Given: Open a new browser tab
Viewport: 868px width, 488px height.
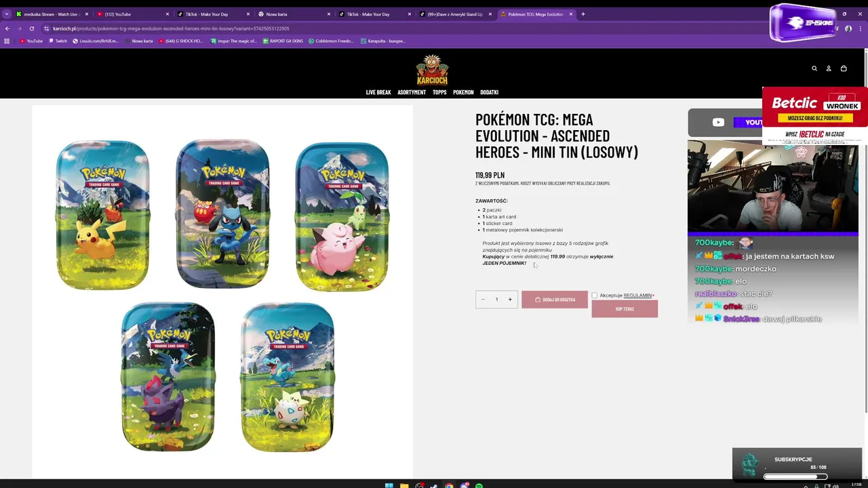Looking at the screenshot, I should (x=583, y=14).
